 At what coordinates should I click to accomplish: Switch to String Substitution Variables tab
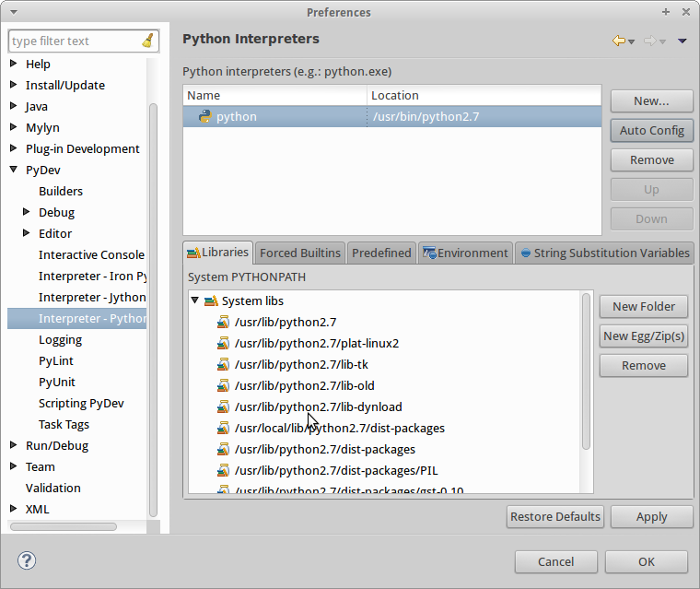coord(604,253)
